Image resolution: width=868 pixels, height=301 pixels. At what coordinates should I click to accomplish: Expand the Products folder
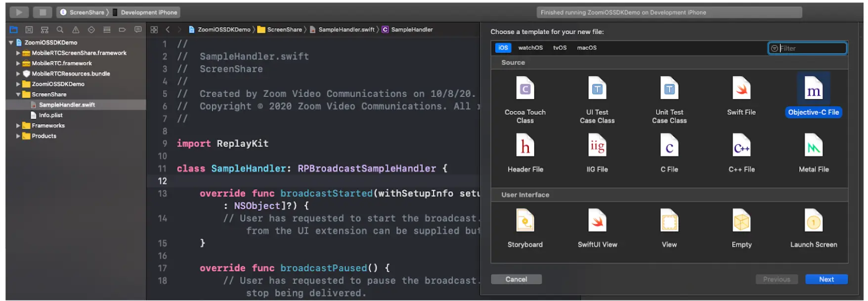click(18, 136)
